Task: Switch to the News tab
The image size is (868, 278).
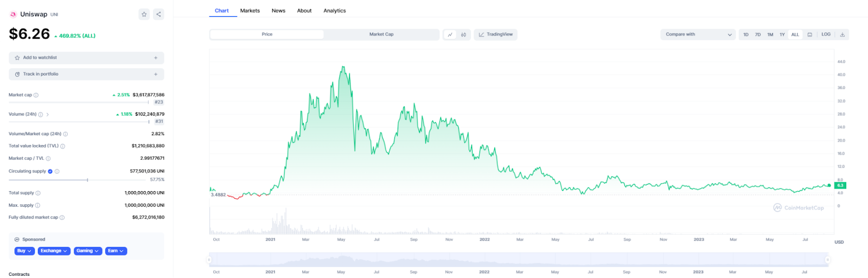Action: pos(278,11)
